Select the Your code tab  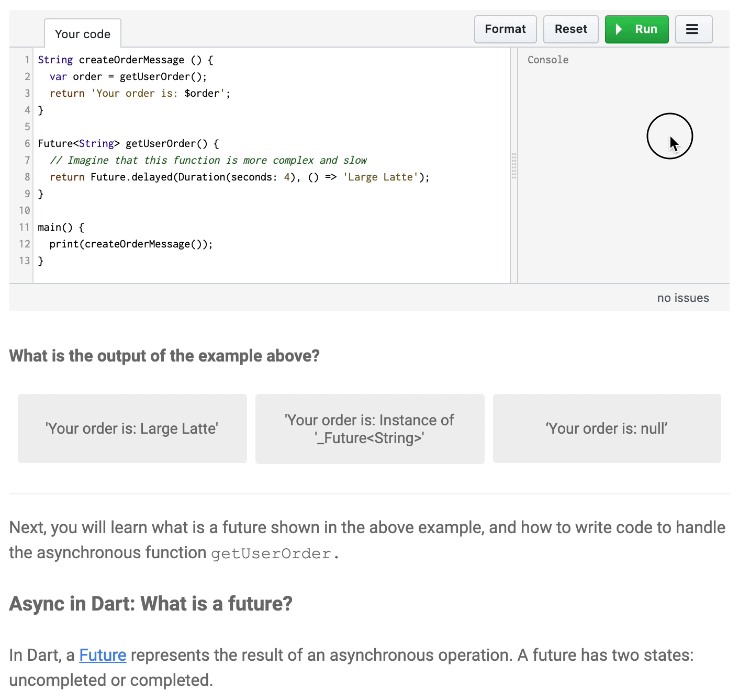[x=83, y=34]
